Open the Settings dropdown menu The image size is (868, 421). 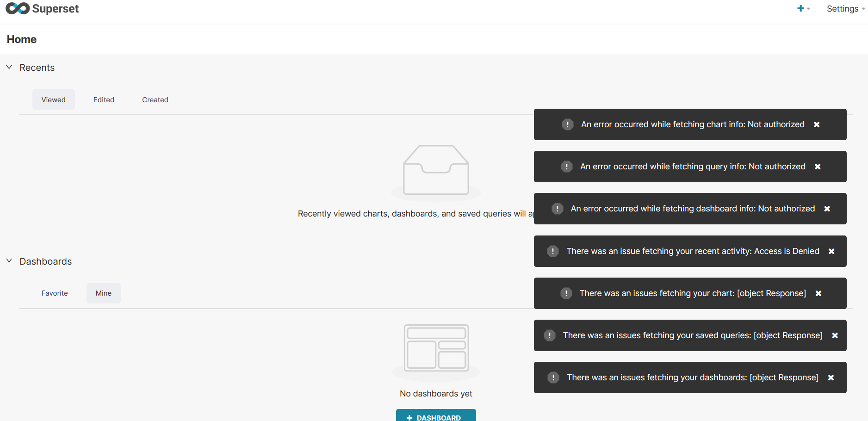pos(843,8)
